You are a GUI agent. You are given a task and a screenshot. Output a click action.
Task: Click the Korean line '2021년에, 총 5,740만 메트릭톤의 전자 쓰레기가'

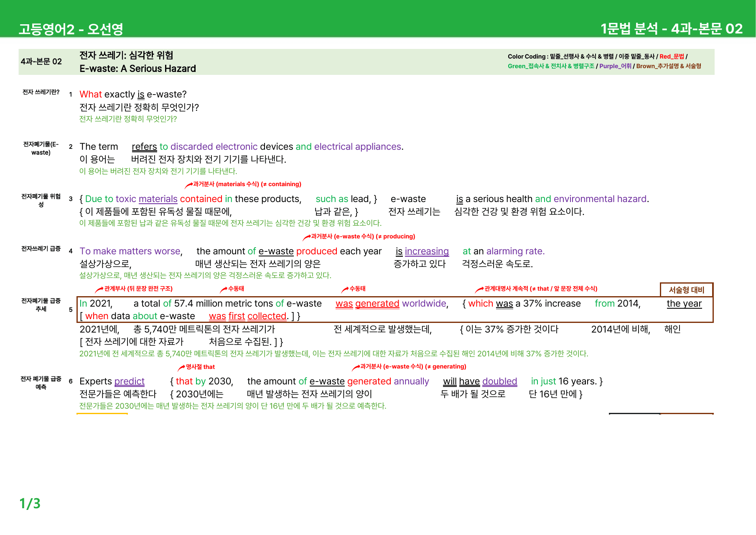click(177, 330)
